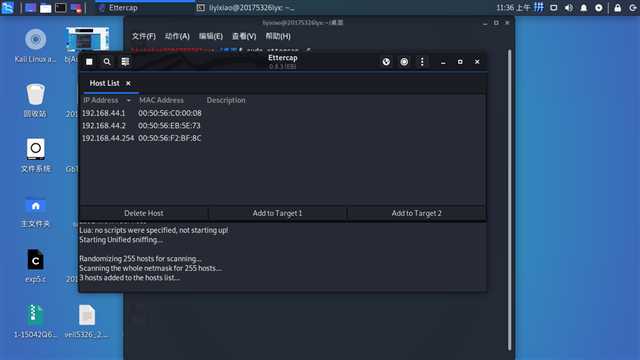Open terminal 动作(A) menu
Viewport: 640px width, 360px height.
(177, 36)
